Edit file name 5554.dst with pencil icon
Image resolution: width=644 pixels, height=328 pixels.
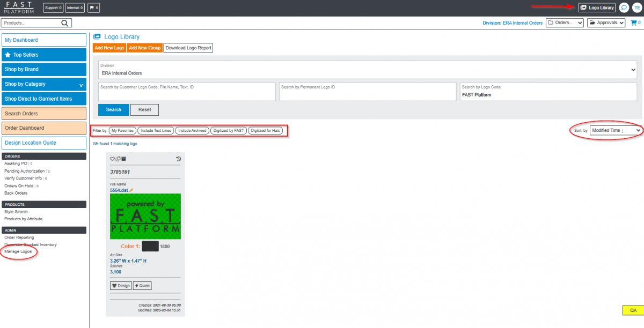(131, 190)
